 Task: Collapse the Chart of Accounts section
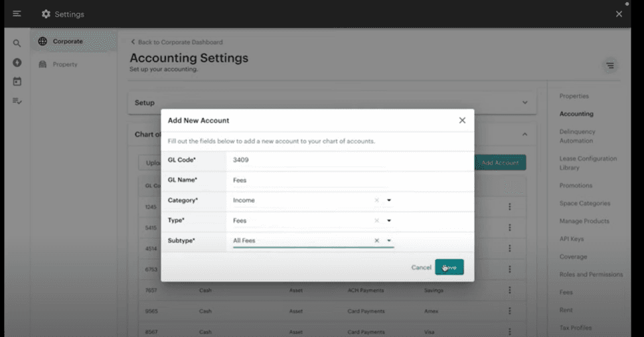pyautogui.click(x=525, y=134)
